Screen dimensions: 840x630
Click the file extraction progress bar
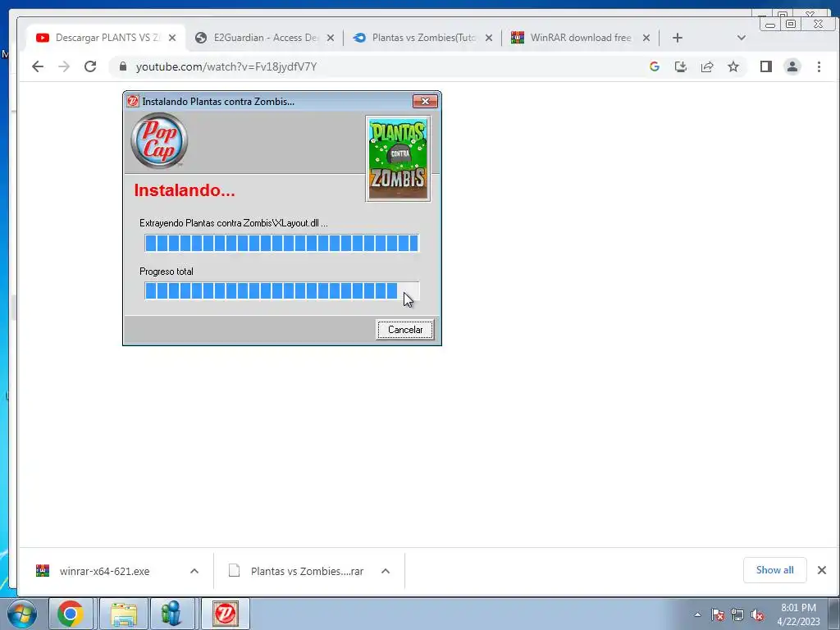pyautogui.click(x=282, y=243)
